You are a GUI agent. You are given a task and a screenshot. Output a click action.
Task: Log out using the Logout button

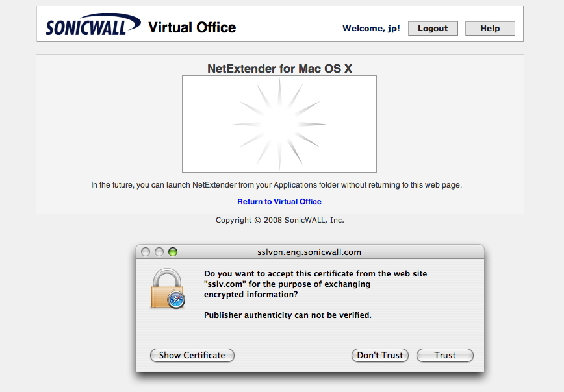[433, 29]
